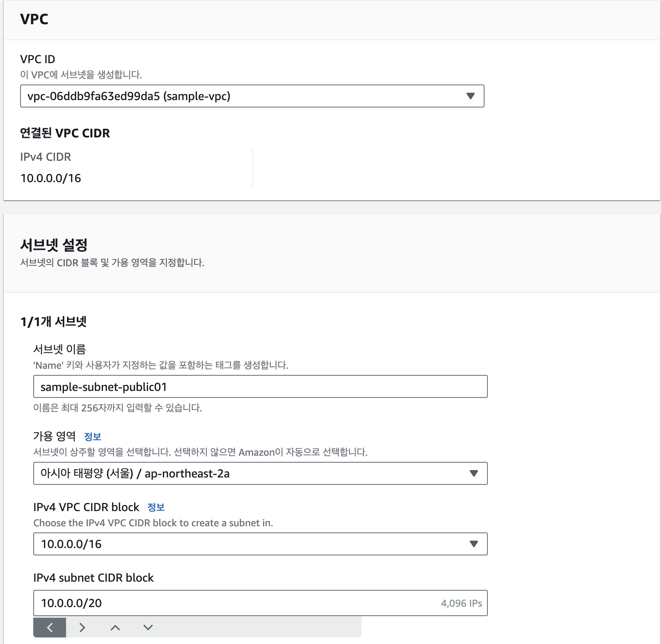
Task: Click the 1/1개 서브넷 heading
Action: pos(53,322)
